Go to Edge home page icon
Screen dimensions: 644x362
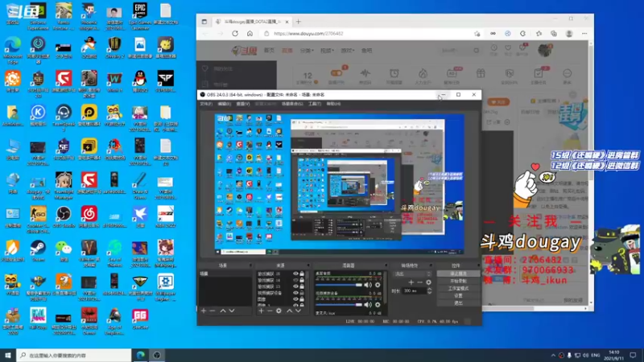click(x=250, y=34)
